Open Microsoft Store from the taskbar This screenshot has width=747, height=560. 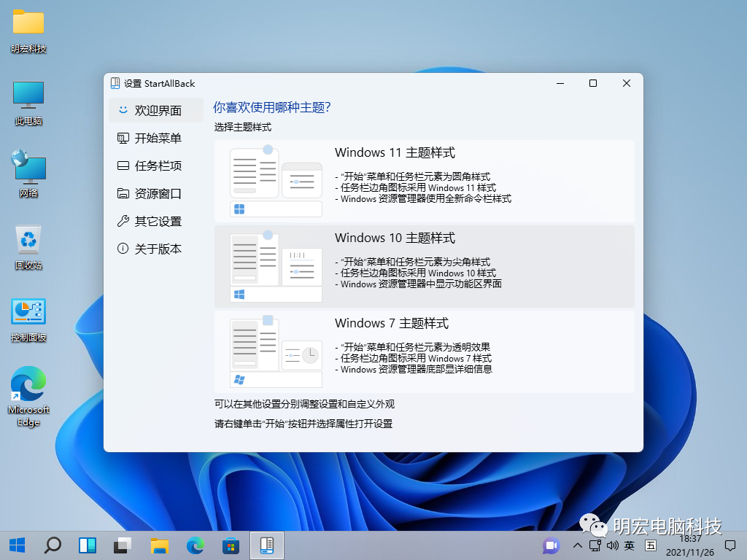[x=231, y=545]
